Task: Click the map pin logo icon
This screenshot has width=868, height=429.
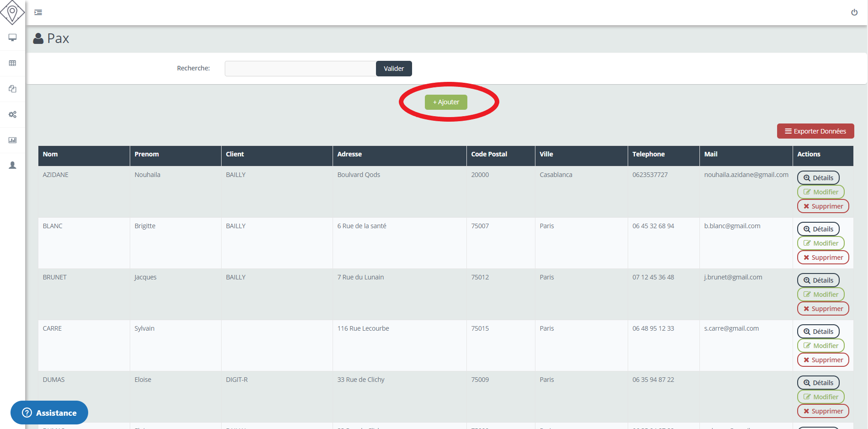Action: pyautogui.click(x=12, y=12)
